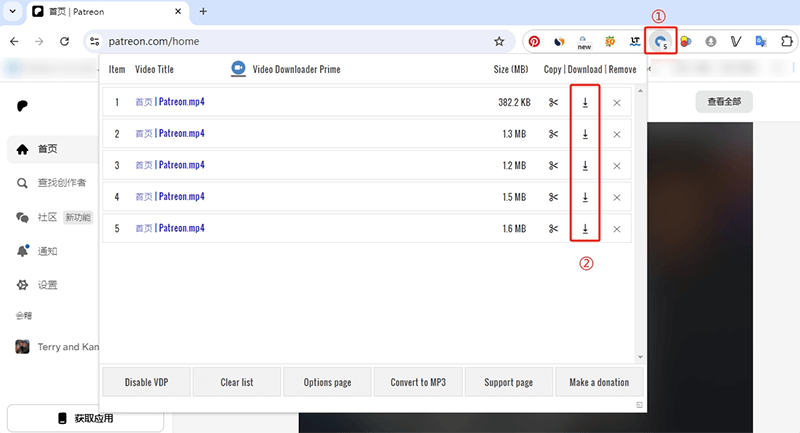Click the V-shaped extension icon
Image resolution: width=800 pixels, height=433 pixels.
point(735,41)
